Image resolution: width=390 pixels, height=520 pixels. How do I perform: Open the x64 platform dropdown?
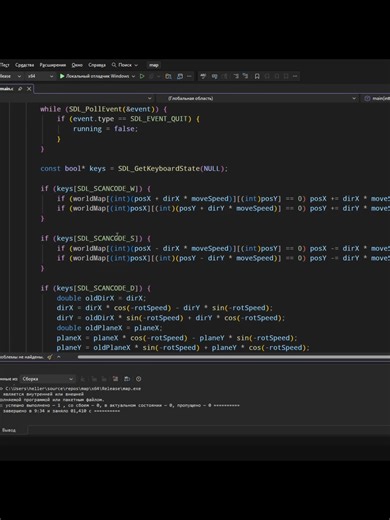pos(40,76)
